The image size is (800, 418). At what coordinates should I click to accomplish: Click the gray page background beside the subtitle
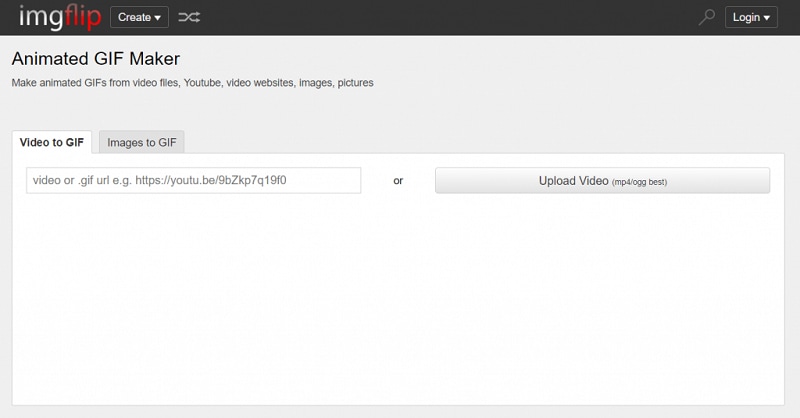[580, 83]
